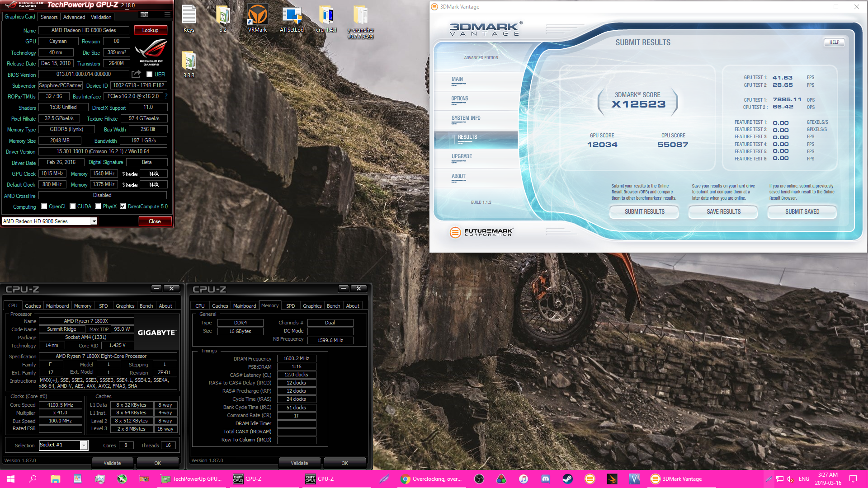Screen dimensions: 868x488
Task: Open the Windows Start menu
Action: [11, 479]
